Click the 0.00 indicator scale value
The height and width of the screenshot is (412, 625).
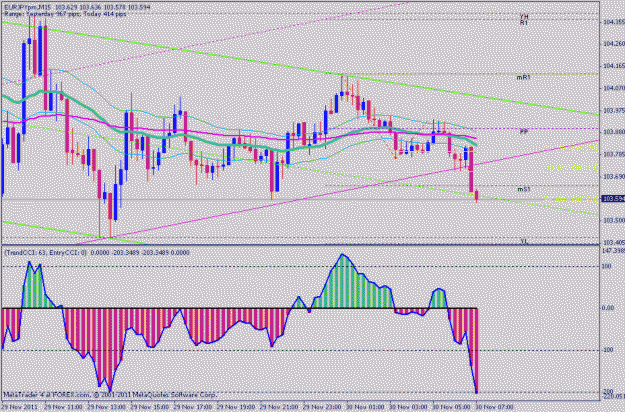tap(608, 308)
